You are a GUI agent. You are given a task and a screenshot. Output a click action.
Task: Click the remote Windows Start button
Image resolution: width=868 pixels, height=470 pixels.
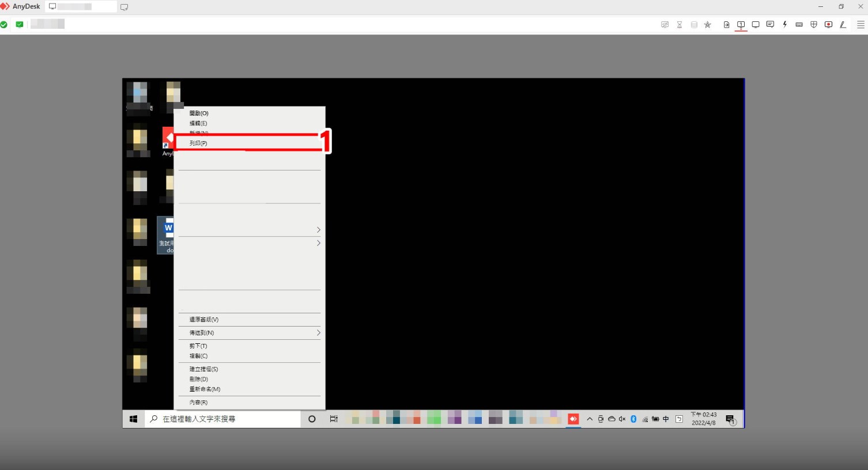point(133,419)
